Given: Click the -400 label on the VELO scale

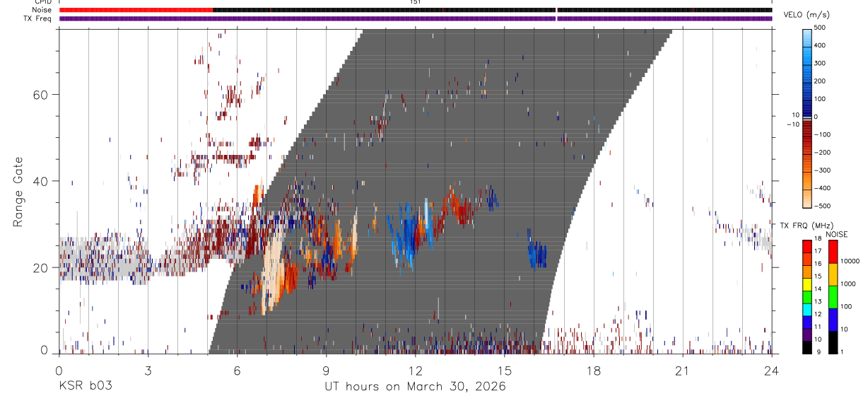Looking at the screenshot, I should 824,188.
